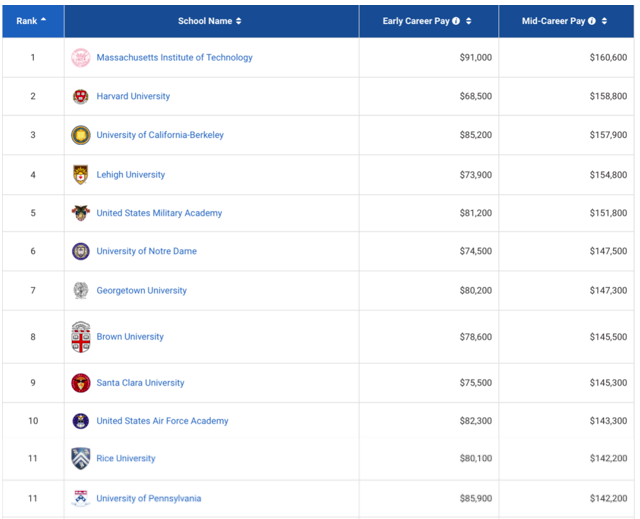Screen dimensions: 640x519
Task: Select Berkeley mid-career pay $157,900
Action: 566,135
